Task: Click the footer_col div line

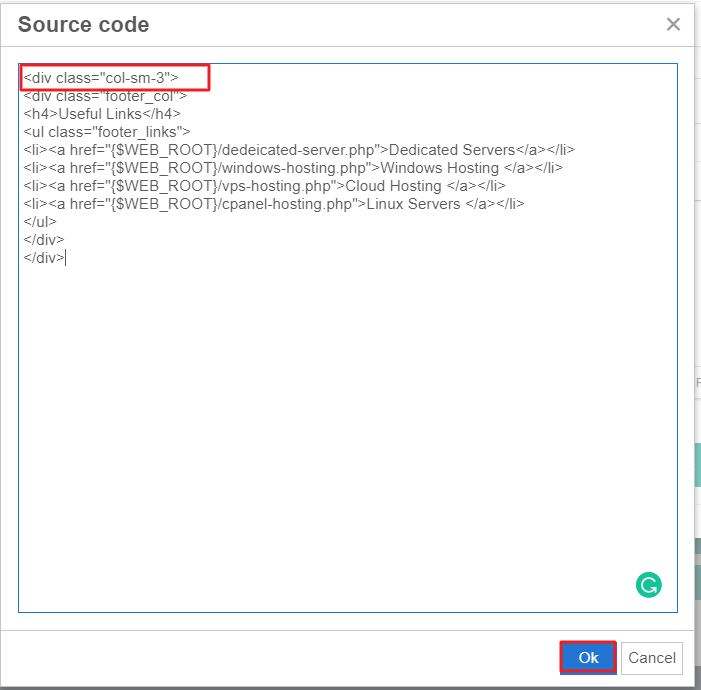Action: pyautogui.click(x=105, y=96)
